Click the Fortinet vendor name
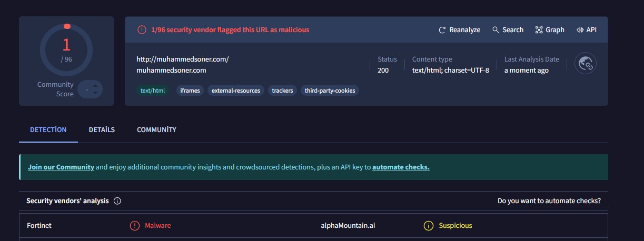Viewport: 644px width, 241px height. (39, 226)
